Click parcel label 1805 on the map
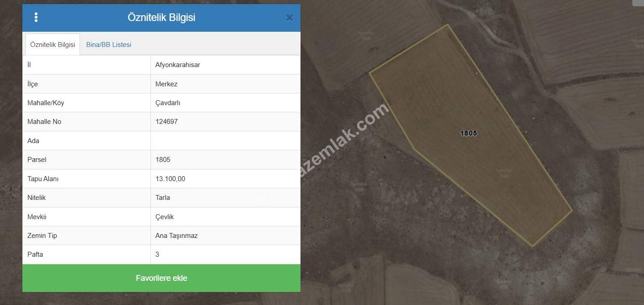 coord(468,133)
